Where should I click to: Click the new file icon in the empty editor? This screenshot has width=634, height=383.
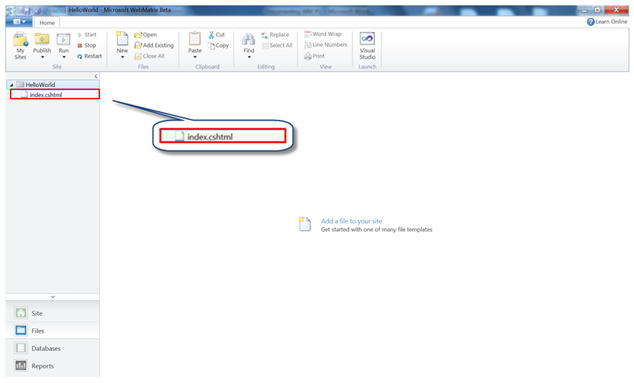pyautogui.click(x=304, y=224)
